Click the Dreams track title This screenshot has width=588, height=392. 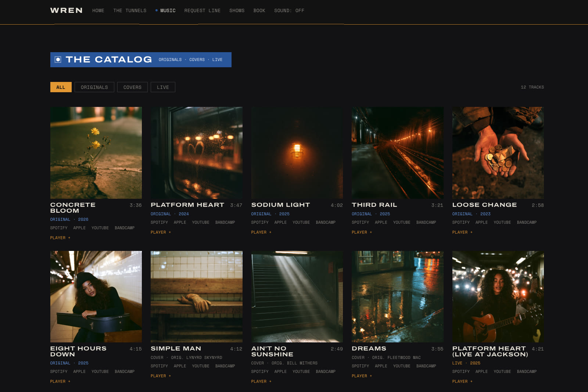pos(369,348)
